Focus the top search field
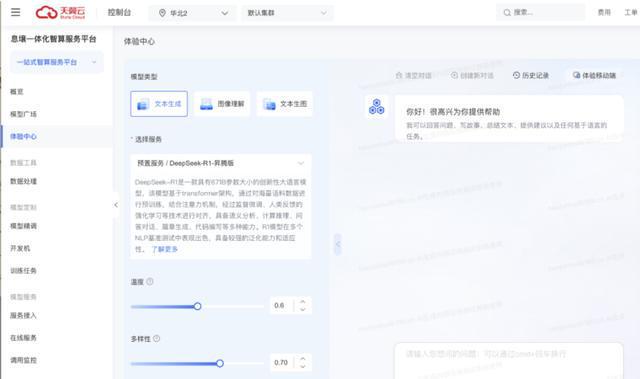This screenshot has width=640, height=379. tap(540, 13)
